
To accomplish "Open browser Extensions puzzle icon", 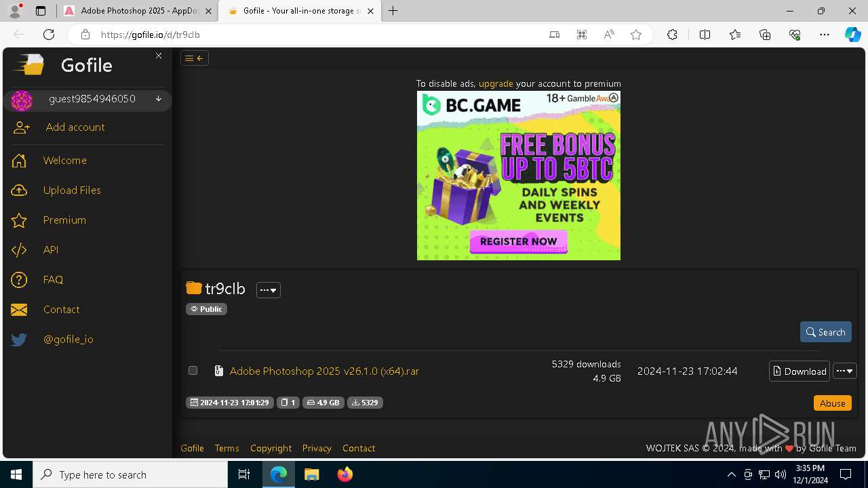I will pos(672,35).
